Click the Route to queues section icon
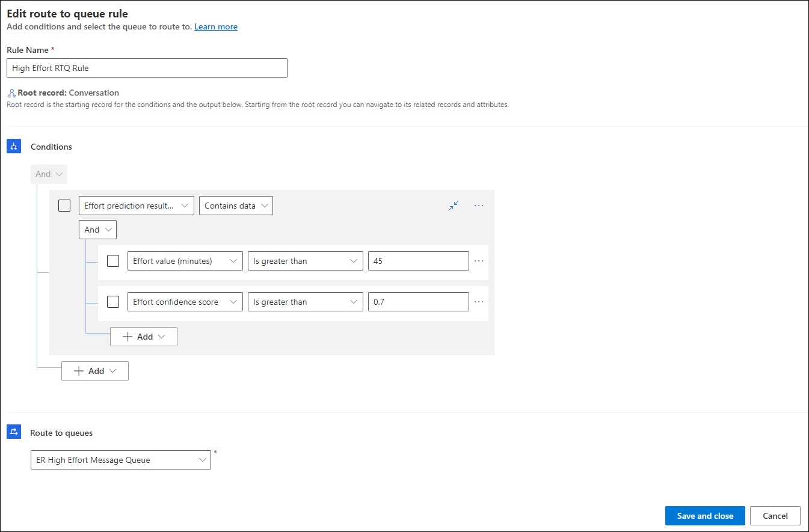Screen dimensions: 809x532 13,432
